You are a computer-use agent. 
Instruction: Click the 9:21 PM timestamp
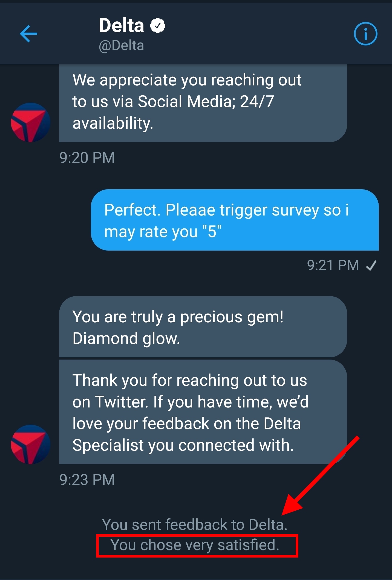333,265
